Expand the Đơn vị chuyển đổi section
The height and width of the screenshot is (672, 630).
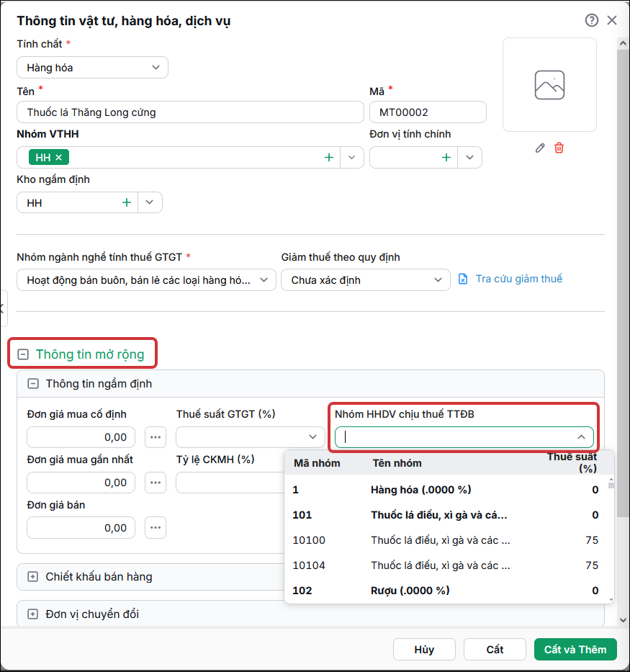(33, 614)
